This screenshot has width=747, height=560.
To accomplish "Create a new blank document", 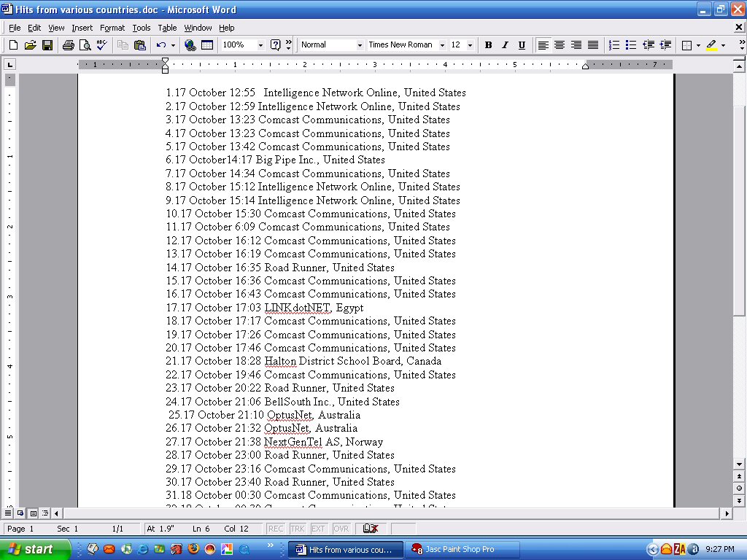I will pos(13,45).
